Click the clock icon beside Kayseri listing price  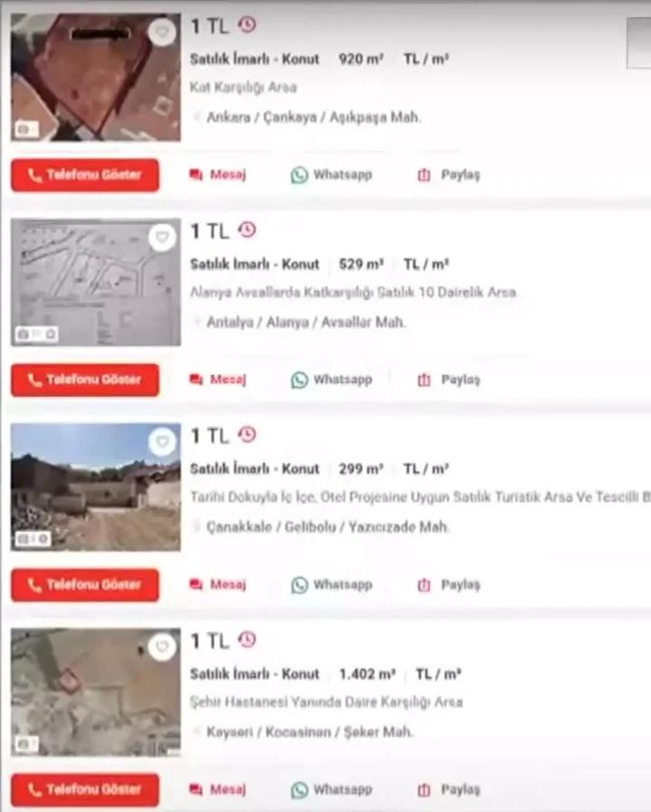pyautogui.click(x=247, y=639)
